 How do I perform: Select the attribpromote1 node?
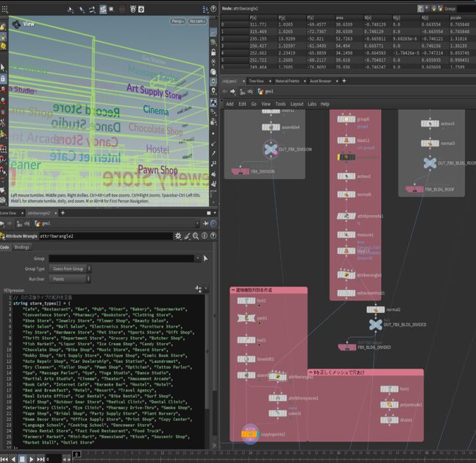tap(346, 216)
